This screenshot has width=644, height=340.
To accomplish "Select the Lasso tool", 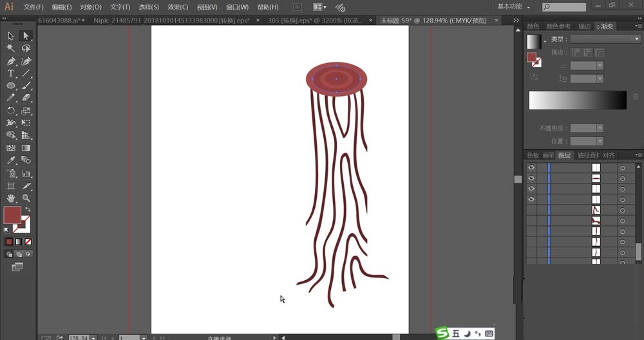I will click(26, 48).
